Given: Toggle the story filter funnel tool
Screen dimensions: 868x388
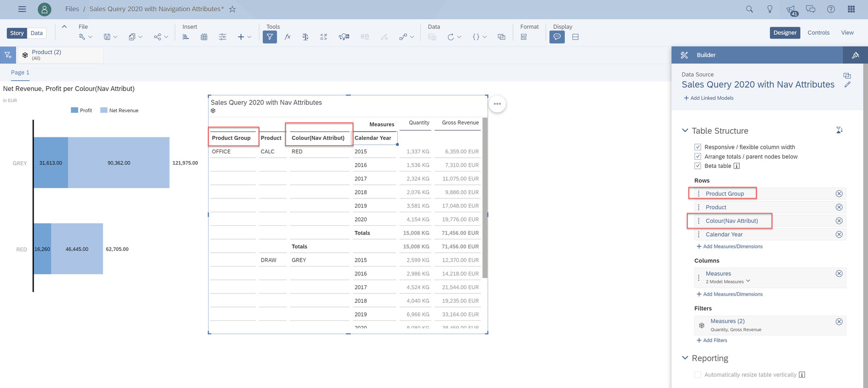Looking at the screenshot, I should click(x=270, y=37).
